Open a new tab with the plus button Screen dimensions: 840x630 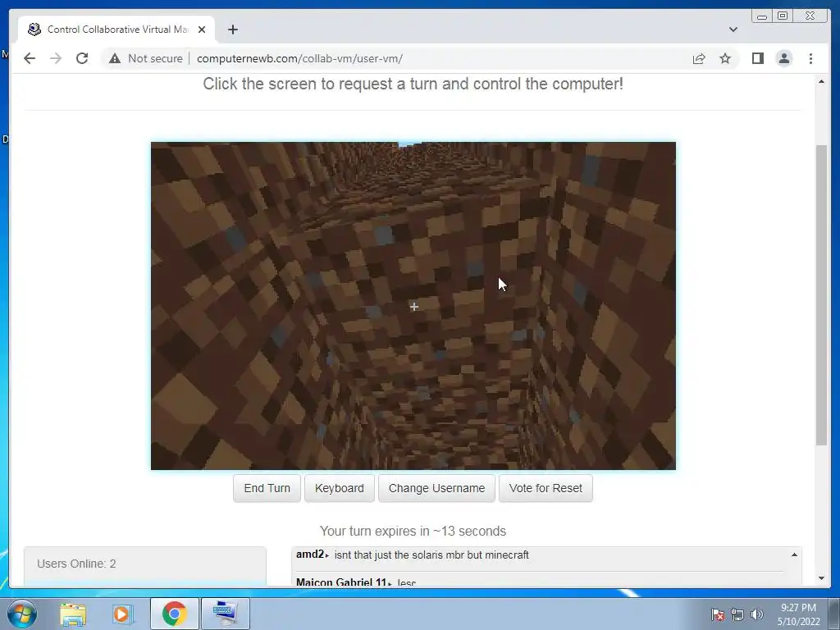pos(232,30)
